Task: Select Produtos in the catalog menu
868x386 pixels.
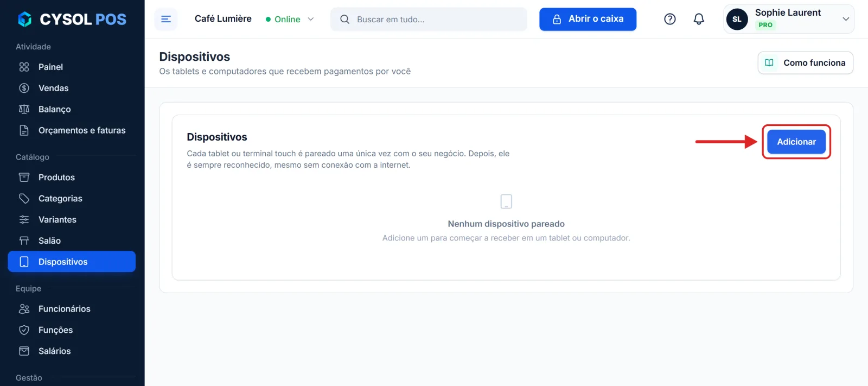Action: 72,178
